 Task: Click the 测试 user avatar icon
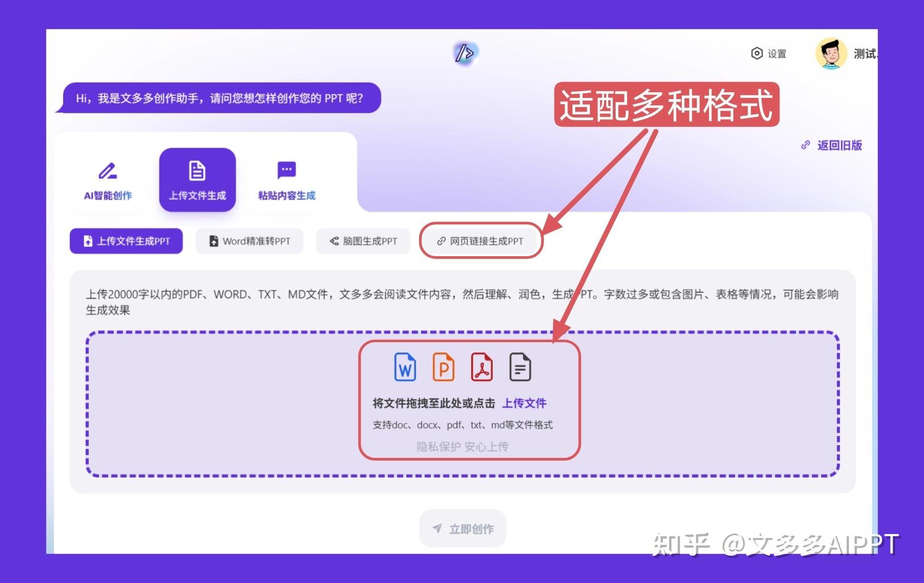(x=831, y=54)
